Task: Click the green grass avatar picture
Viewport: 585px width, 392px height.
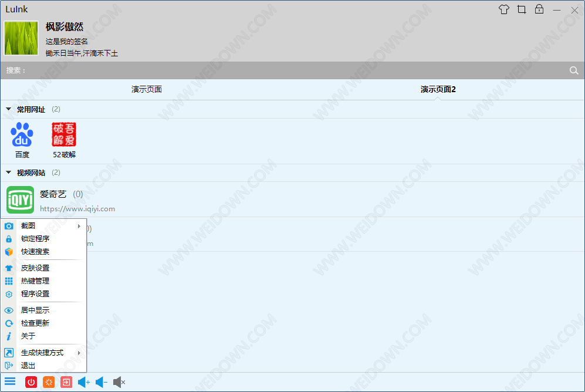Action: pyautogui.click(x=21, y=38)
